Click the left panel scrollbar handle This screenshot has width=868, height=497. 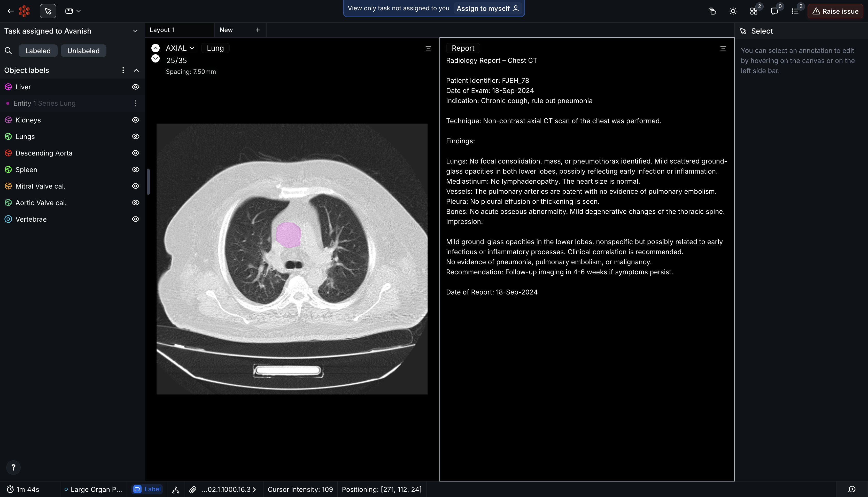click(148, 182)
